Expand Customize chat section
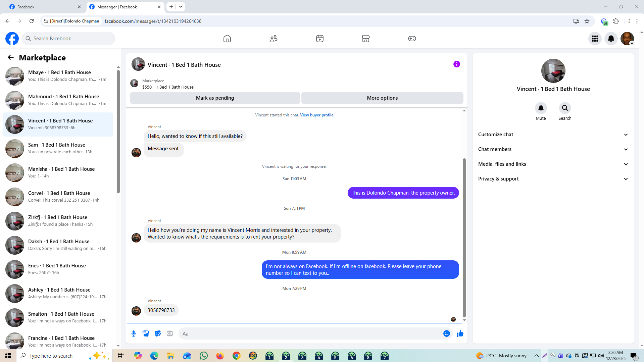This screenshot has height=362, width=644. coord(553,135)
